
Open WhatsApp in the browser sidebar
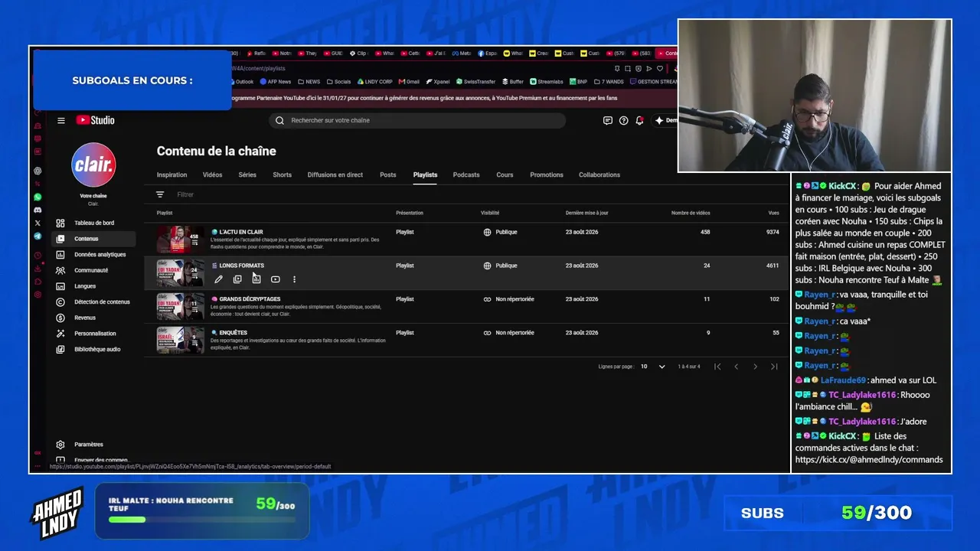click(x=38, y=197)
